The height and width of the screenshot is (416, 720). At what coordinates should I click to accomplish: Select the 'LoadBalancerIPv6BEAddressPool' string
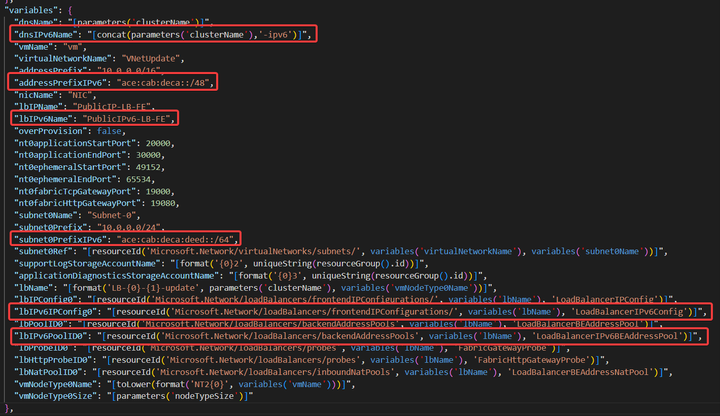click(x=607, y=336)
